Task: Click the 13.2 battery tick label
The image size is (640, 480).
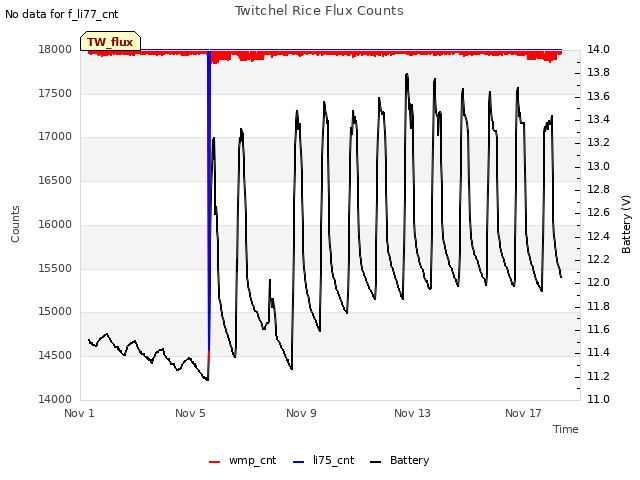Action: (598, 142)
